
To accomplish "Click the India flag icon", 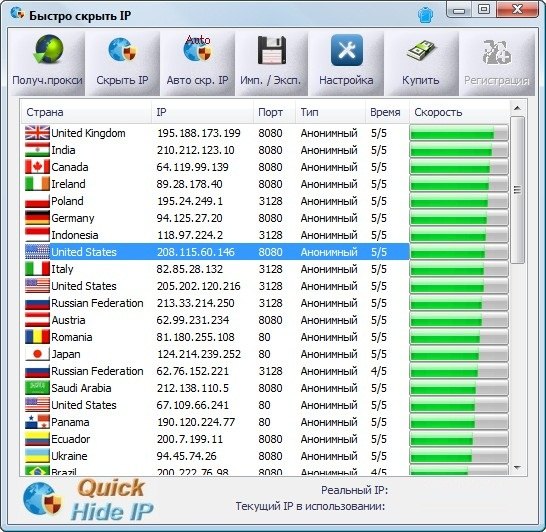I will [x=37, y=150].
